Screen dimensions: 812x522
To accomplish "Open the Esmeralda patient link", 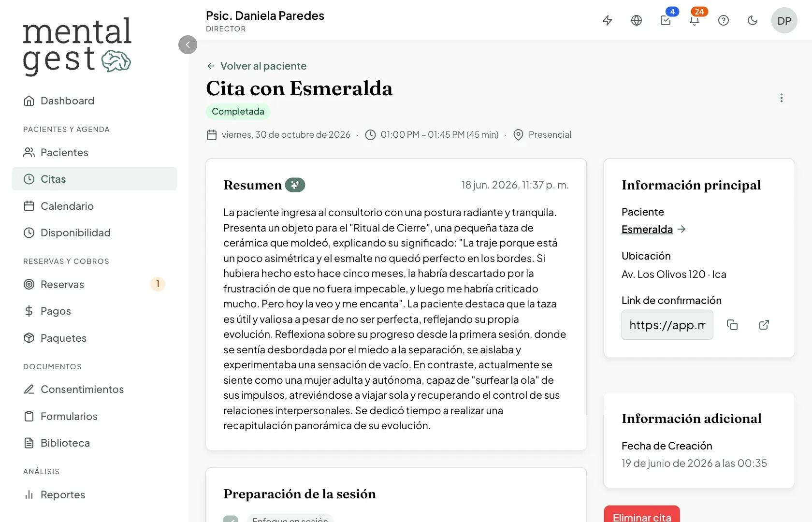I will [x=647, y=229].
